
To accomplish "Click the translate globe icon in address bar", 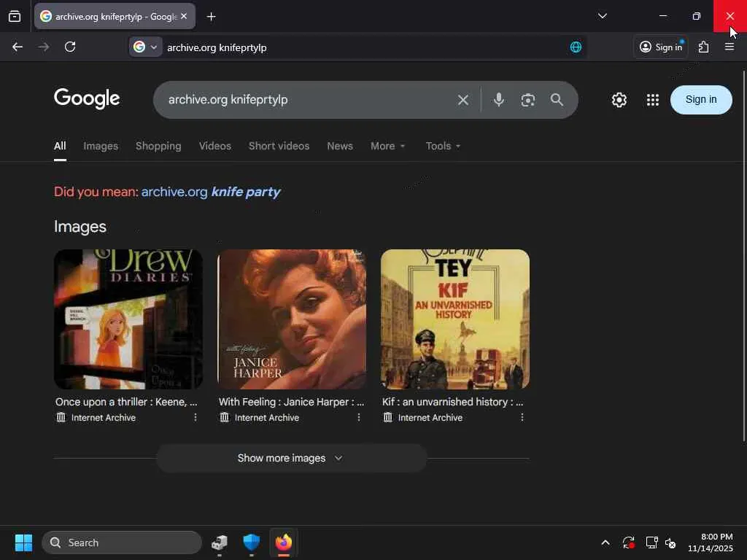I will [x=576, y=47].
